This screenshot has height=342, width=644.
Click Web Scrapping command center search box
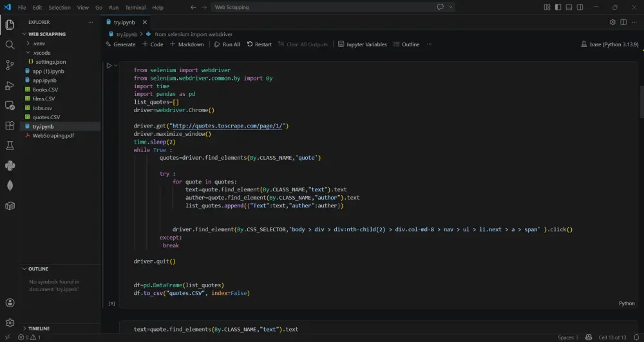[333, 7]
